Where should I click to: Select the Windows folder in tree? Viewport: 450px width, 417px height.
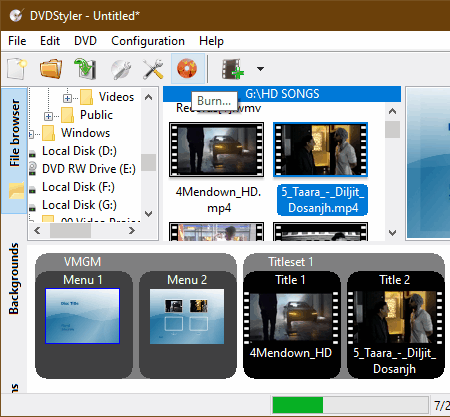pyautogui.click(x=85, y=133)
